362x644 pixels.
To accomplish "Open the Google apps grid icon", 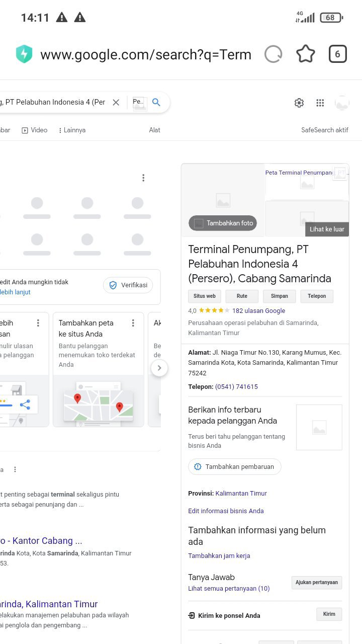I will pos(320,103).
